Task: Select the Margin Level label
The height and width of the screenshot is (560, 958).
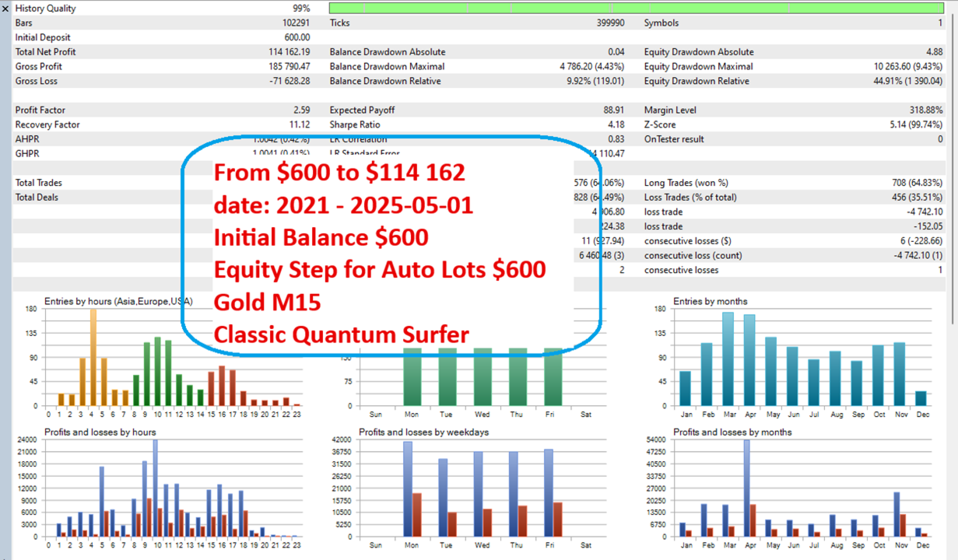Action: coord(670,110)
